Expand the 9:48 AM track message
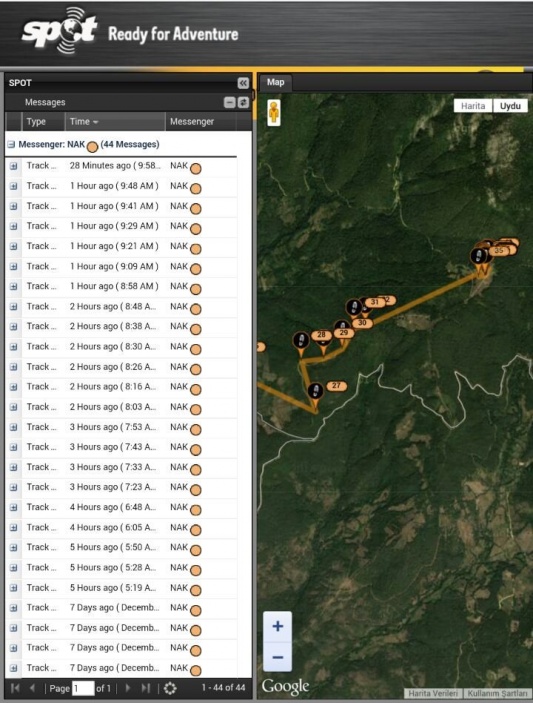This screenshot has width=533, height=703. pos(13,186)
